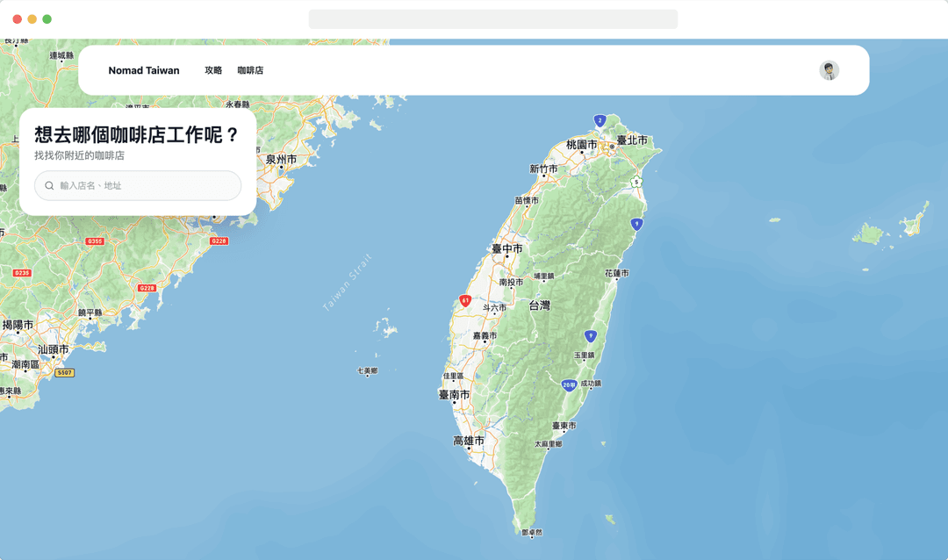This screenshot has width=948, height=560.
Task: Click the red G355 road badge
Action: coord(95,241)
